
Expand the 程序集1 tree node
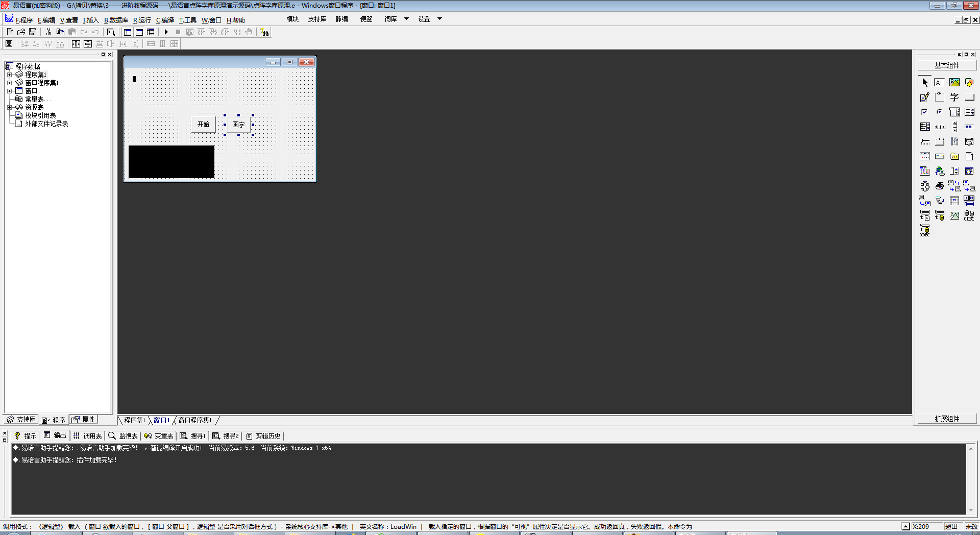tap(9, 75)
